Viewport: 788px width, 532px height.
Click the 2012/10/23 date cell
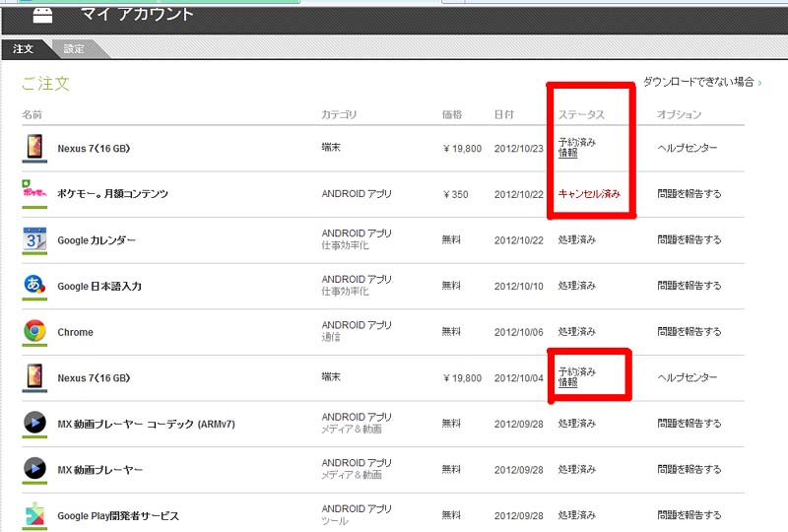coord(519,149)
